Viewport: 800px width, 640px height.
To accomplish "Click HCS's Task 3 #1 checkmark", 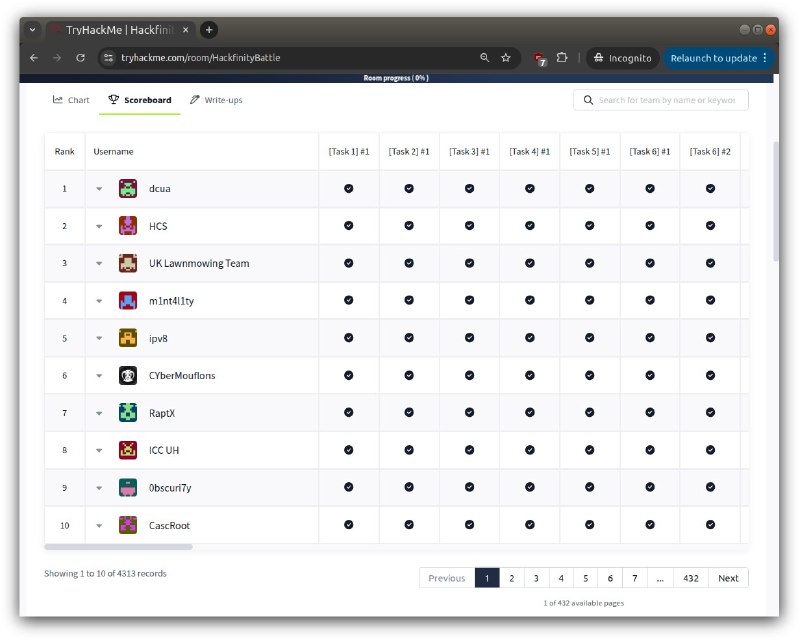I will [x=469, y=226].
